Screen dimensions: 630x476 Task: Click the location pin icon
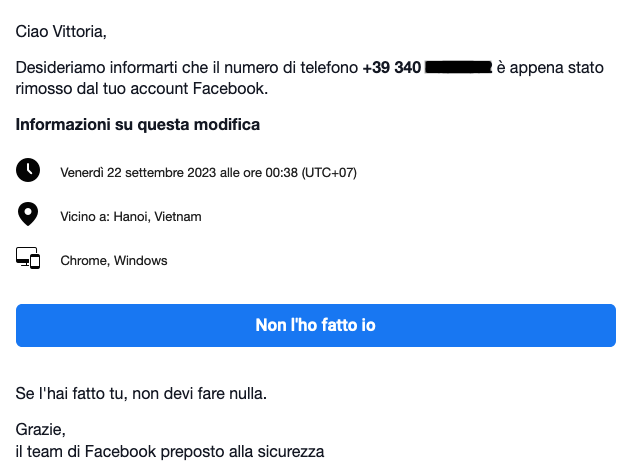28,214
